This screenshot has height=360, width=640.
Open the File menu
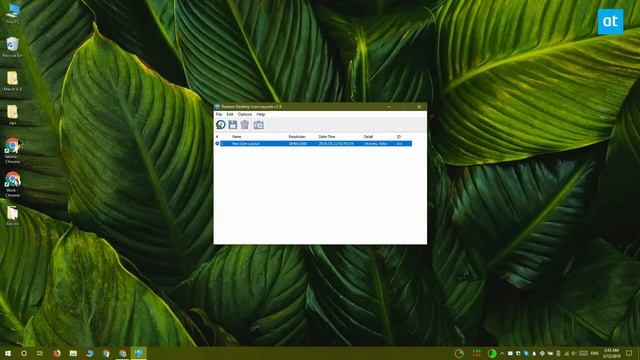point(219,114)
